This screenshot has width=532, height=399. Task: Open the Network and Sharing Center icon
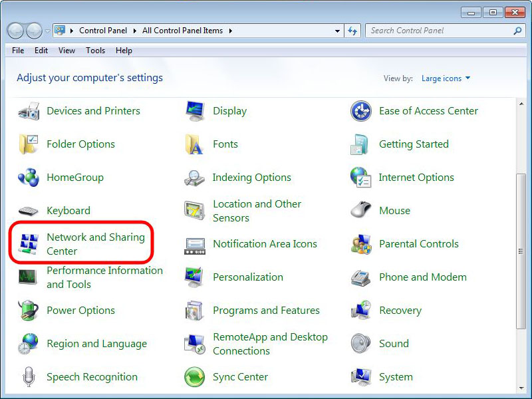[x=29, y=244]
